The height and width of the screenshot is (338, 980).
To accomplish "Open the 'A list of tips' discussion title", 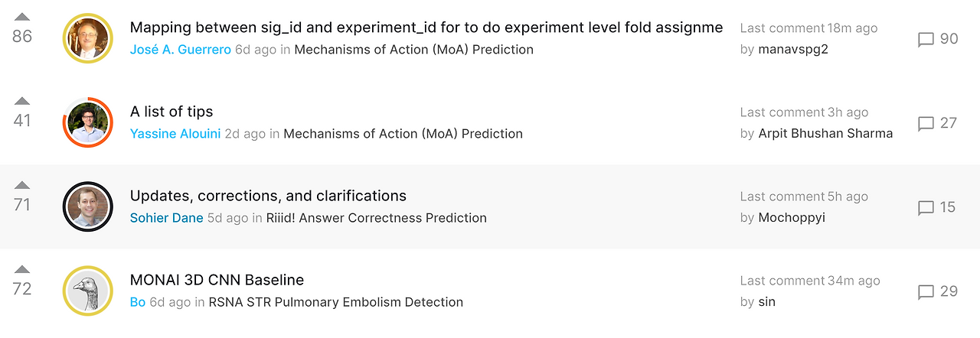I will 171,112.
